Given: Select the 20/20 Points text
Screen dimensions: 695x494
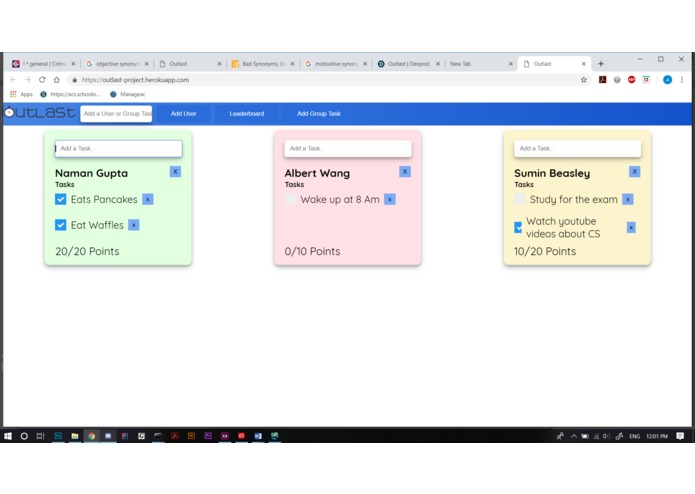Looking at the screenshot, I should [x=87, y=251].
